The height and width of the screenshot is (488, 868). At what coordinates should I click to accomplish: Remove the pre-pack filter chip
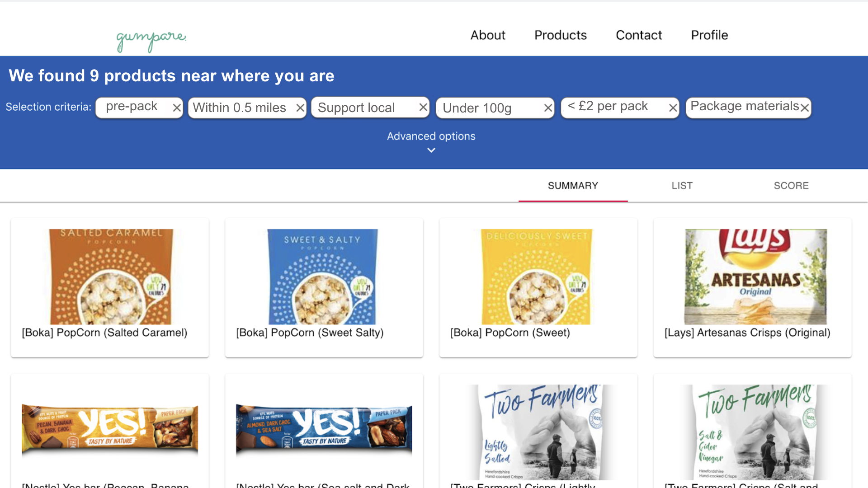coord(177,108)
